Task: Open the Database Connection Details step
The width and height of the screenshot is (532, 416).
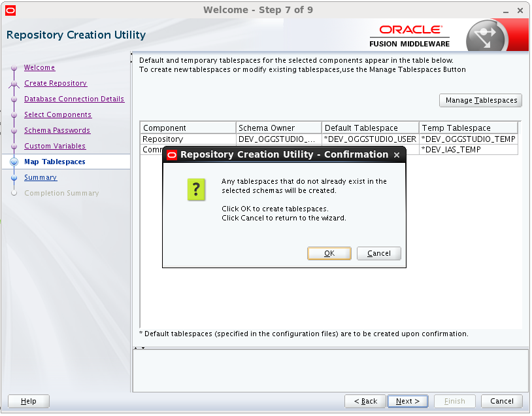Action: [74, 99]
